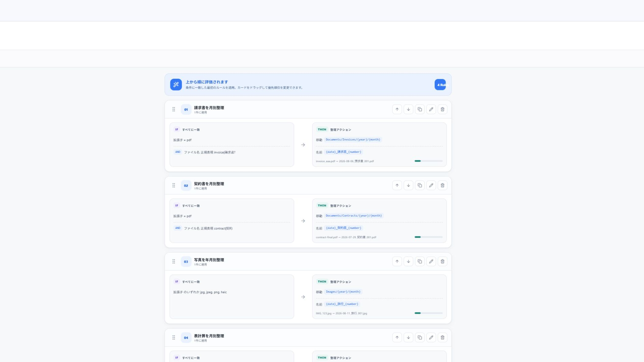
Task: Edit the 契約書を月別整理 rule
Action: pyautogui.click(x=431, y=185)
